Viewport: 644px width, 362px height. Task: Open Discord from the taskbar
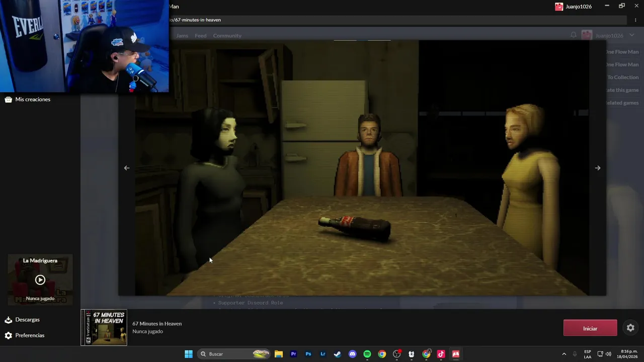coord(353,354)
